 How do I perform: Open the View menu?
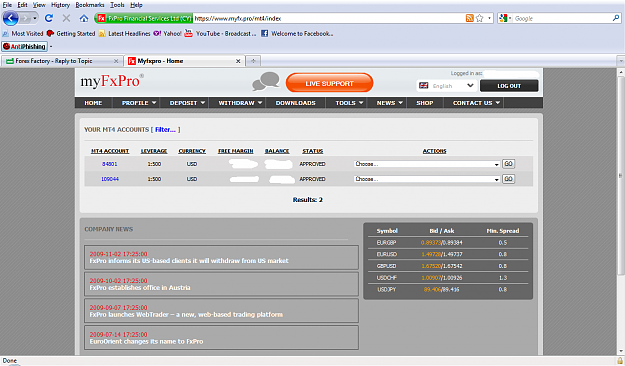pyautogui.click(x=39, y=5)
